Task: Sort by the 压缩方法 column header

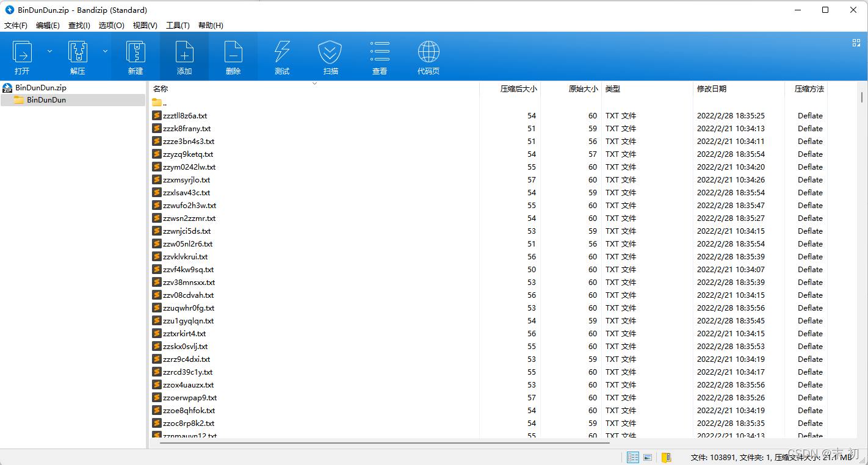Action: (x=809, y=89)
